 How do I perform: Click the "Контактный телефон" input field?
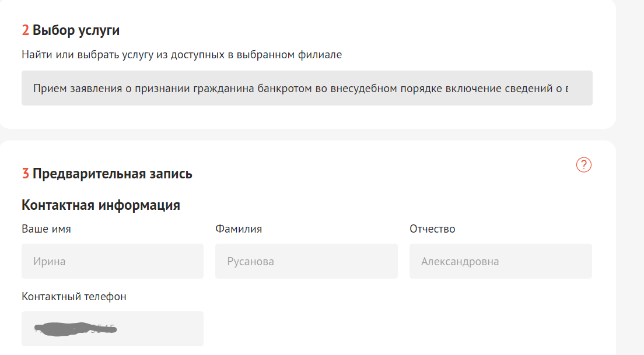[113, 328]
